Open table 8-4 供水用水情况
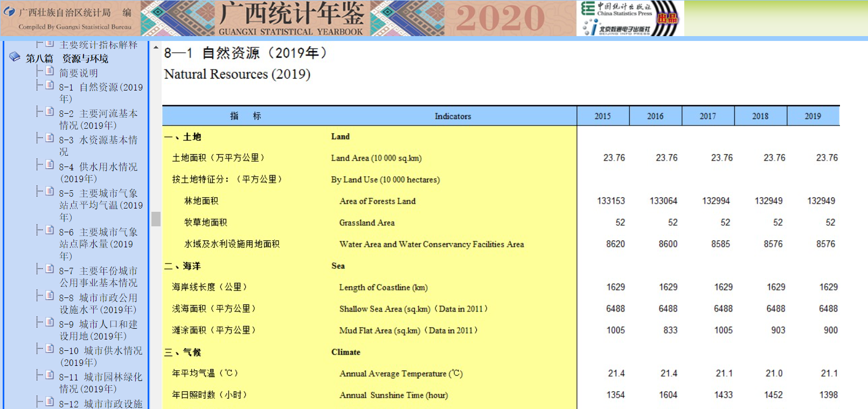 pos(98,172)
